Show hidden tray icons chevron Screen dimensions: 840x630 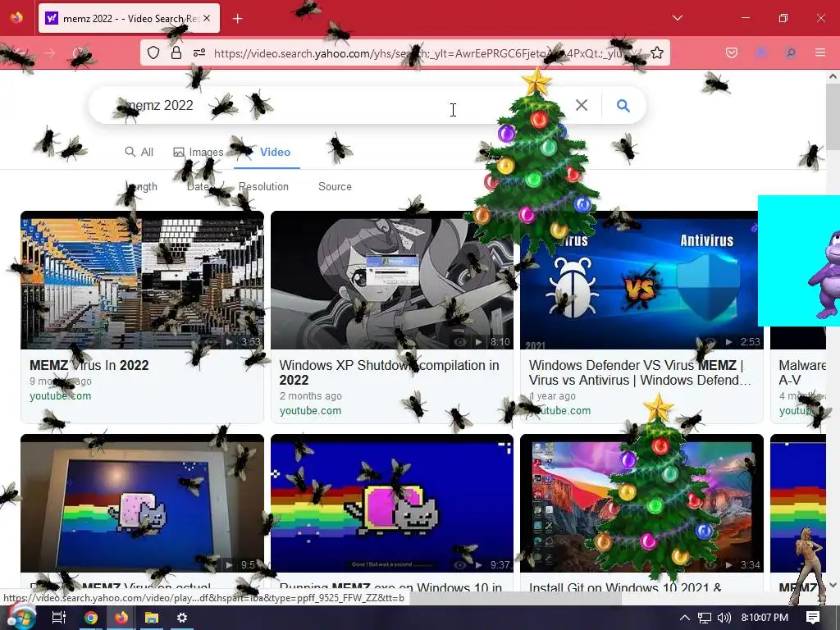pyautogui.click(x=685, y=618)
